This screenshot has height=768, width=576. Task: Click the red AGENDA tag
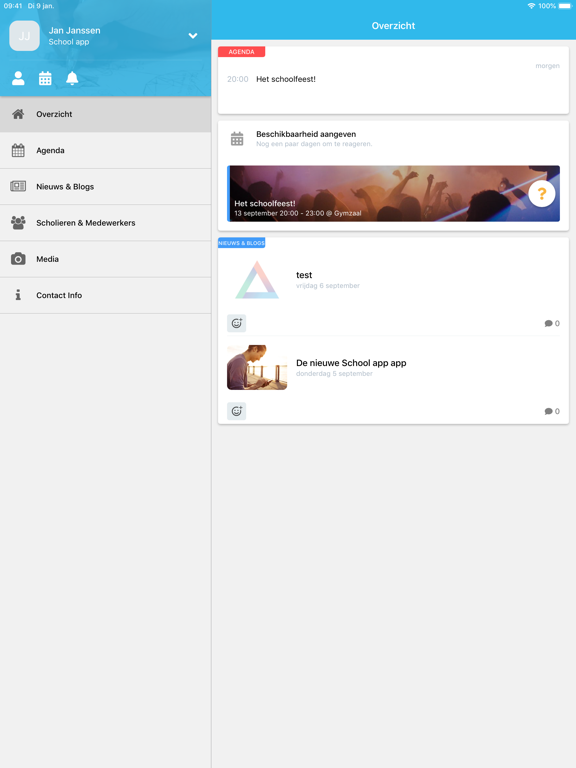pyautogui.click(x=241, y=52)
